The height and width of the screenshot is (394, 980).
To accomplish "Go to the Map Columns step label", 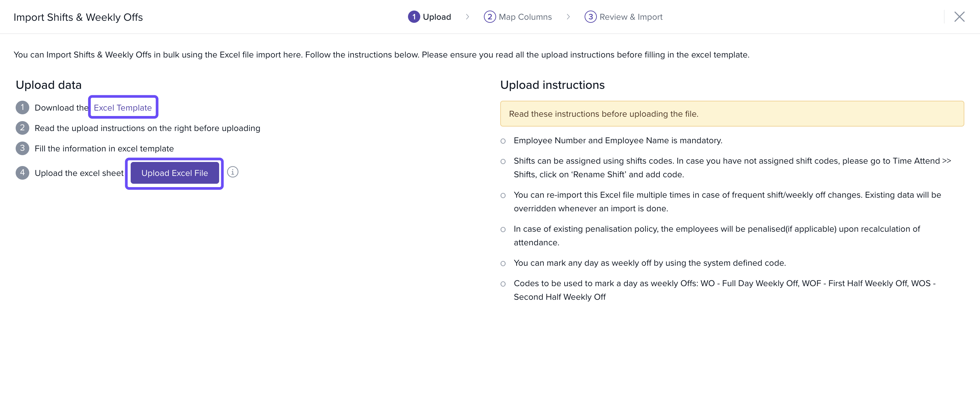I will (x=525, y=17).
